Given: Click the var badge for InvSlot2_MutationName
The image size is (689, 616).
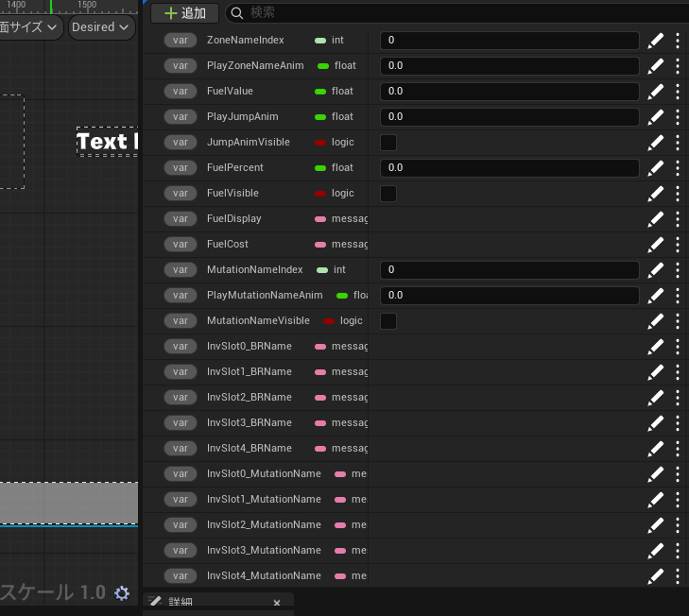Looking at the screenshot, I should point(181,524).
